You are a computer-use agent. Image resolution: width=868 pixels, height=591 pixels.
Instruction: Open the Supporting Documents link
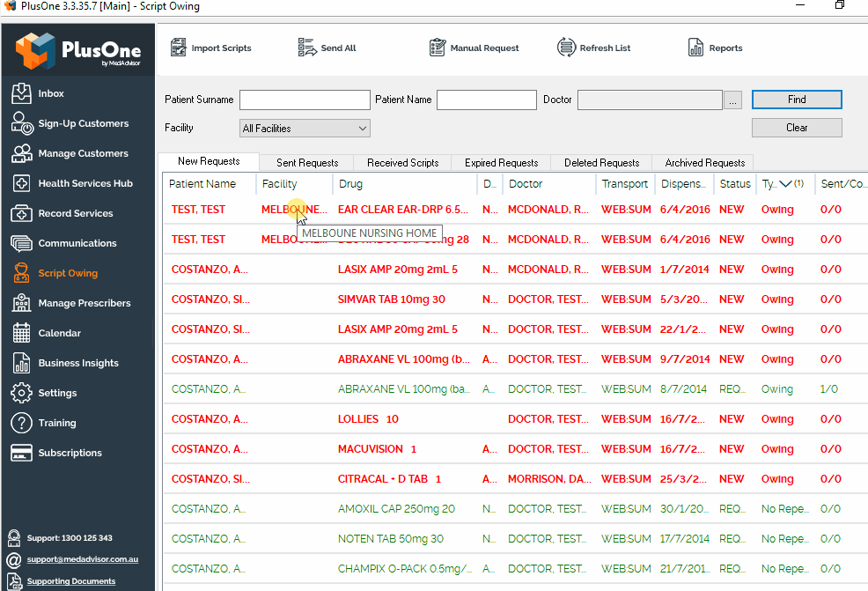70,581
